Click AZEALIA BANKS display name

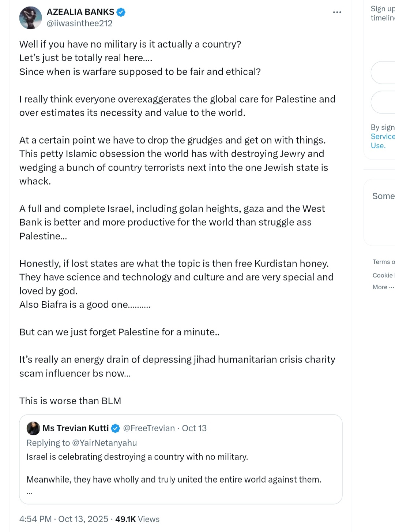(x=80, y=12)
